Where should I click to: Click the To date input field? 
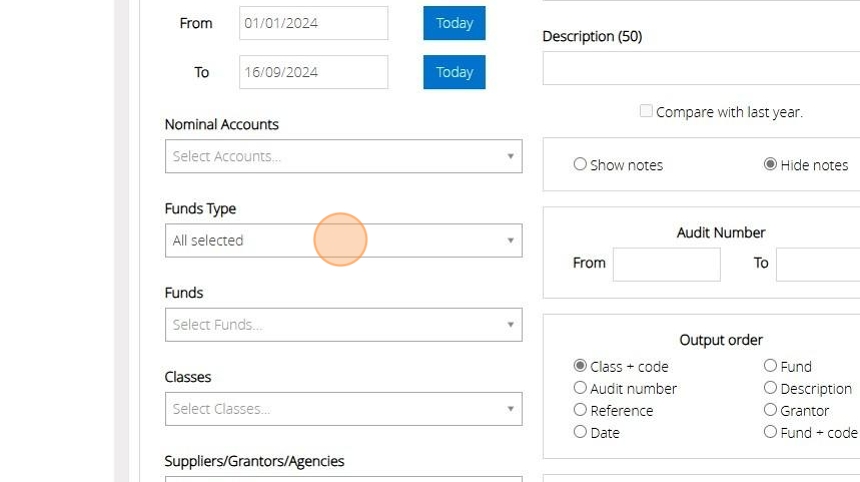(313, 72)
